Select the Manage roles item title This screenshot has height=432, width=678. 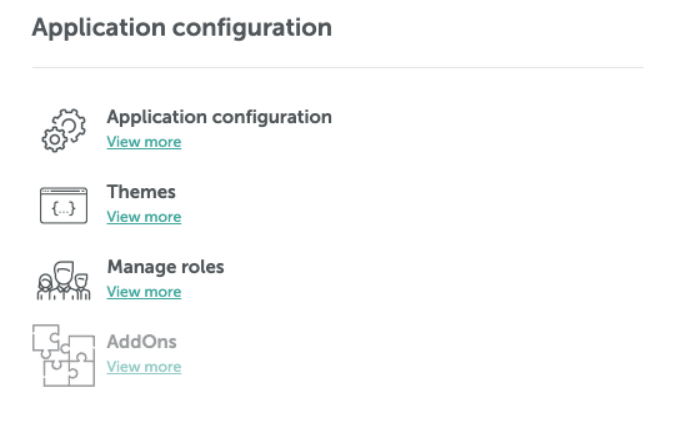[x=166, y=267]
